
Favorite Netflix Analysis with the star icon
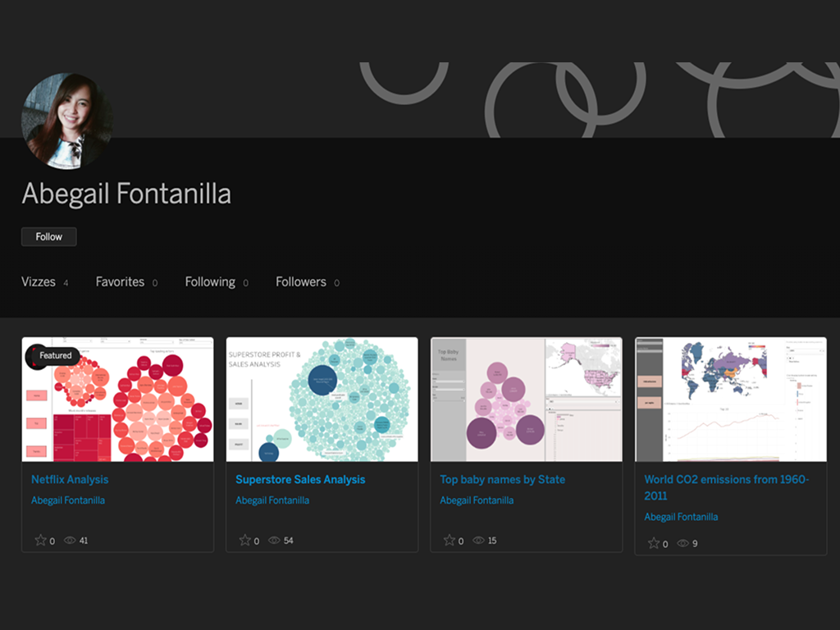40,540
